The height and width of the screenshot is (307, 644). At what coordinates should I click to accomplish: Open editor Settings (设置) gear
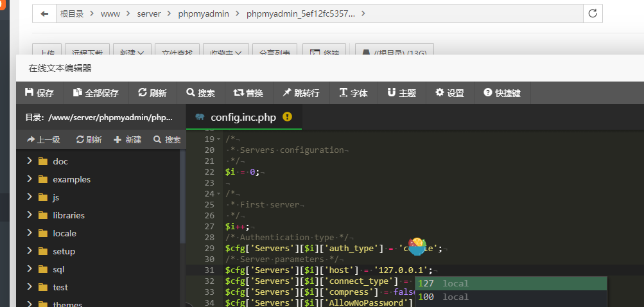point(449,93)
